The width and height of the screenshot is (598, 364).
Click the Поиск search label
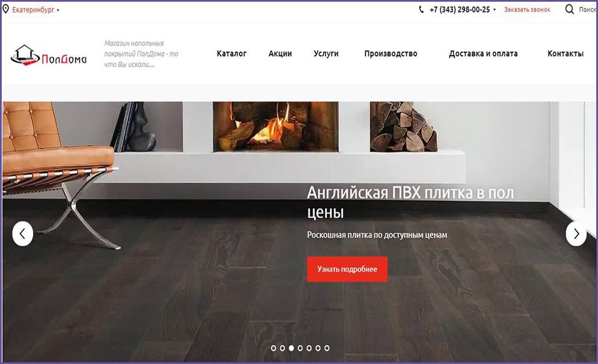click(587, 10)
